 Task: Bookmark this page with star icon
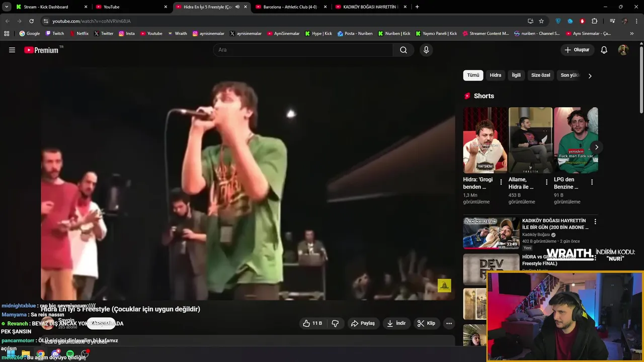(x=541, y=21)
